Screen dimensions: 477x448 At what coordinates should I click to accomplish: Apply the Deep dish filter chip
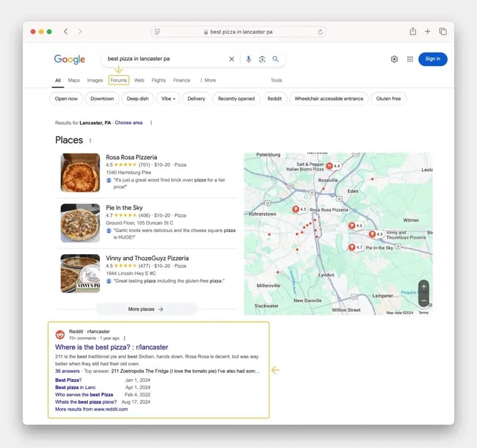pos(137,98)
